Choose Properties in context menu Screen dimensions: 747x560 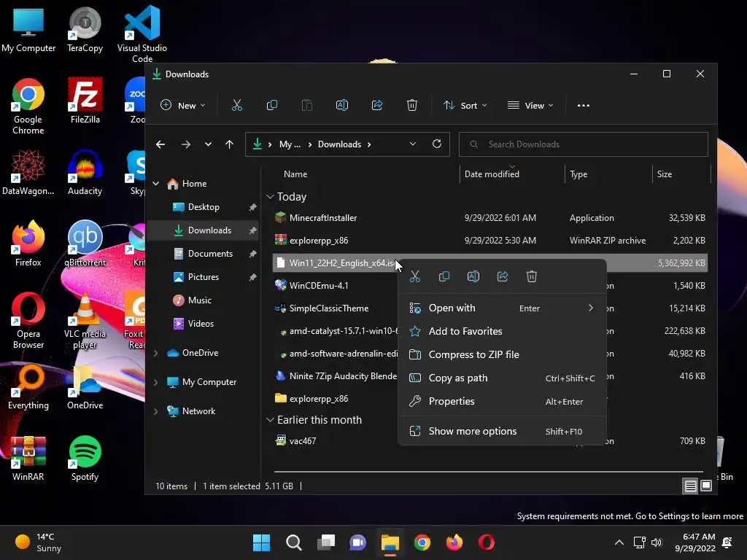click(x=502, y=402)
